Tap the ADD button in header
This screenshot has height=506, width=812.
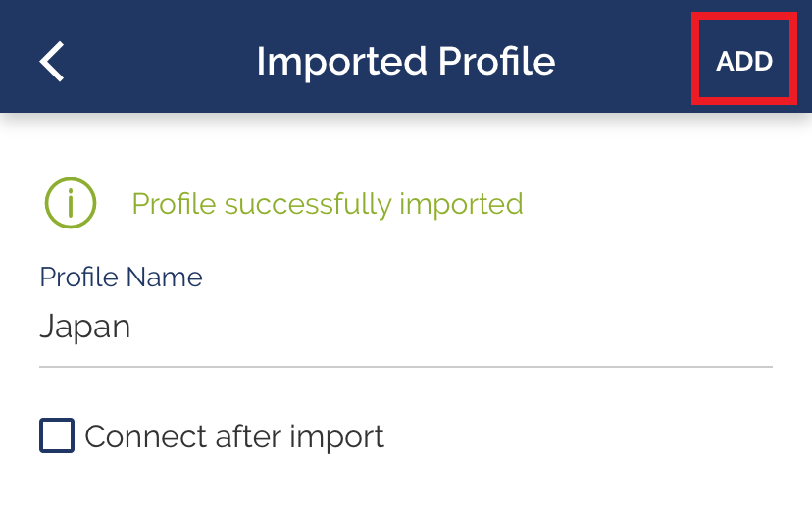click(744, 61)
